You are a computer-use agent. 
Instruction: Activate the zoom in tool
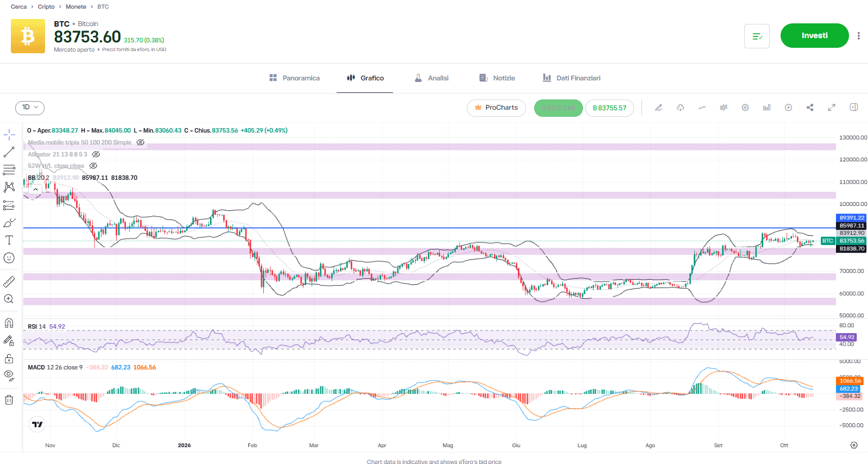point(9,299)
